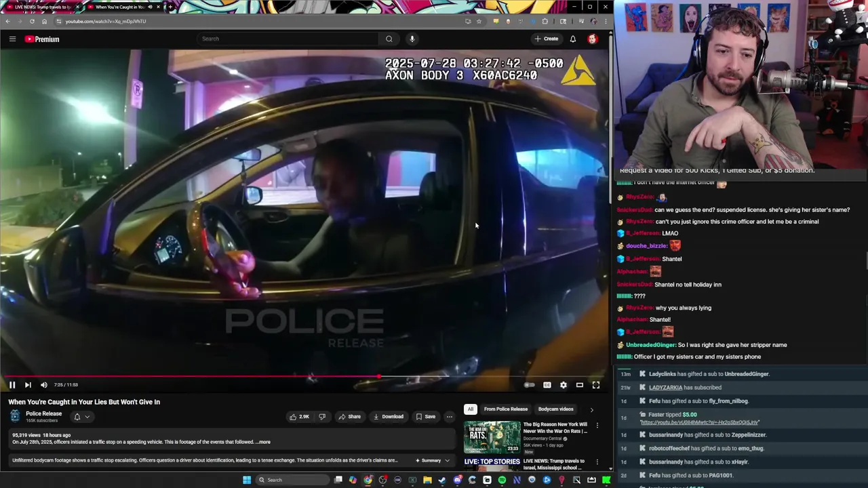The image size is (868, 488).
Task: Share the video
Action: pyautogui.click(x=350, y=417)
